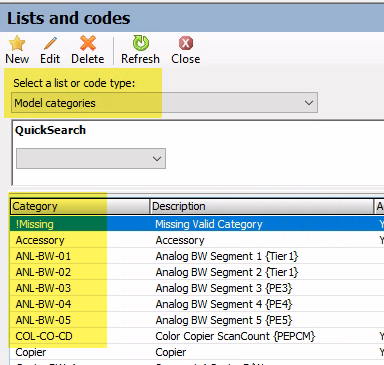This screenshot has width=384, height=365.
Task: Click the New star icon
Action: coord(17,43)
